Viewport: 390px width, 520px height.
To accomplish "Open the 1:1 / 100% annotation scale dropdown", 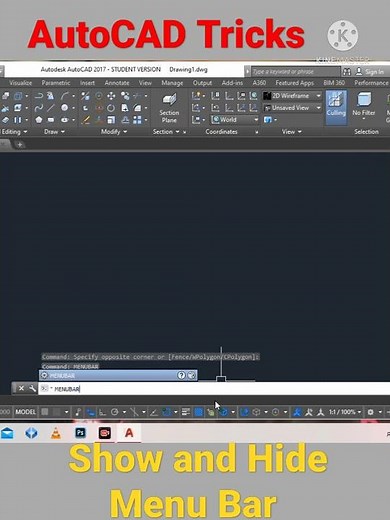I will [x=345, y=412].
